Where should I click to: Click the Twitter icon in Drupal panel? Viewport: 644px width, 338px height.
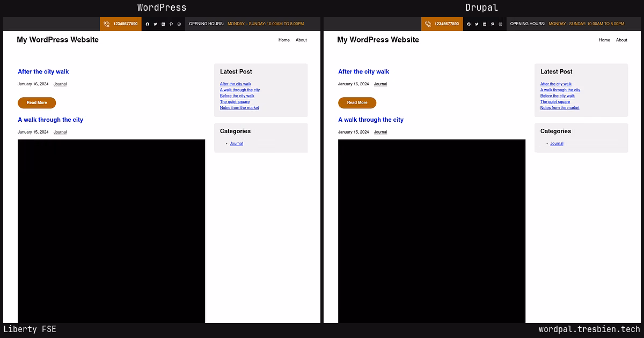coord(477,24)
